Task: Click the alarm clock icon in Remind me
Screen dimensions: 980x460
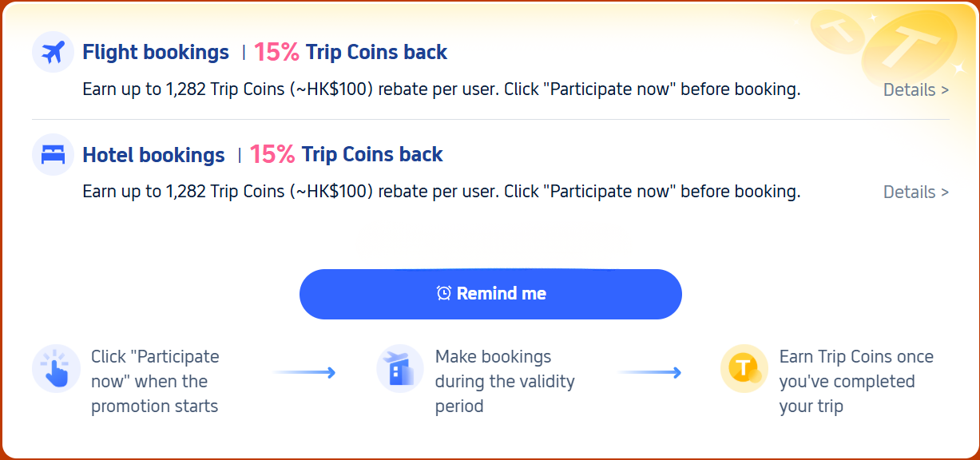Action: tap(444, 294)
